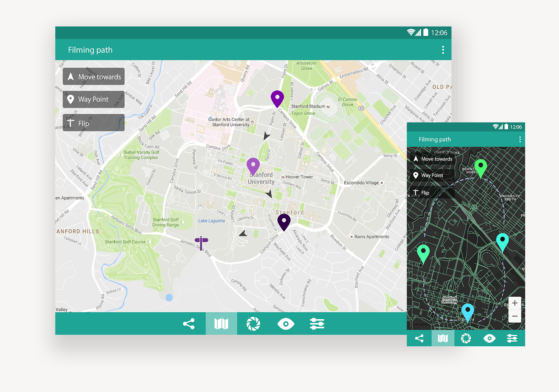This screenshot has width=559, height=392.
Task: Select green pin on left of phone map
Action: [423, 254]
